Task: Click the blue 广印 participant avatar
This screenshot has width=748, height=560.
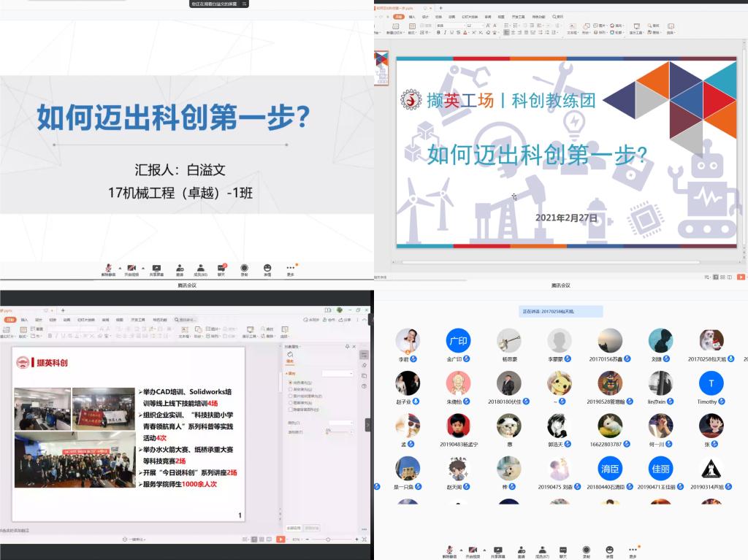Action: pyautogui.click(x=457, y=341)
